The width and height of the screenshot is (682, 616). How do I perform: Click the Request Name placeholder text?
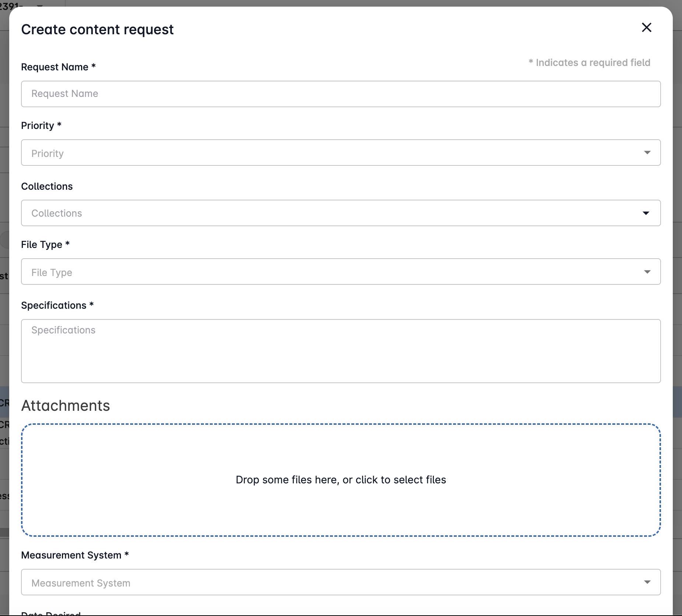click(65, 94)
